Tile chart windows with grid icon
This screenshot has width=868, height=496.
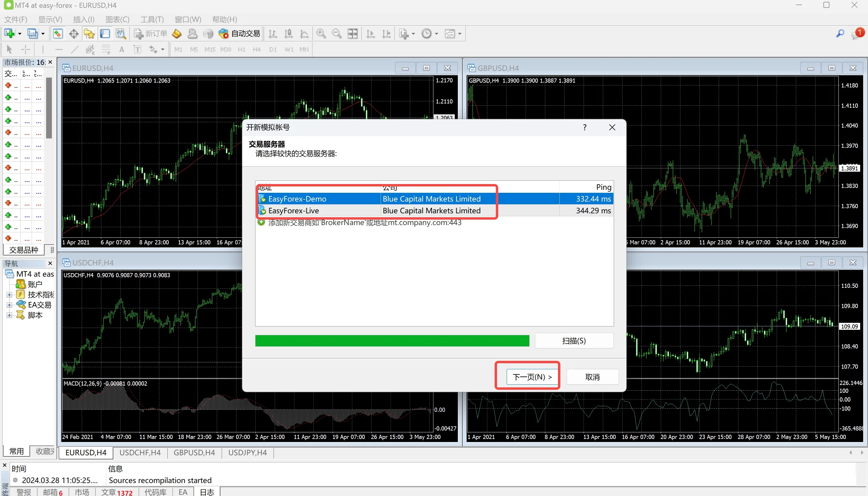(353, 33)
